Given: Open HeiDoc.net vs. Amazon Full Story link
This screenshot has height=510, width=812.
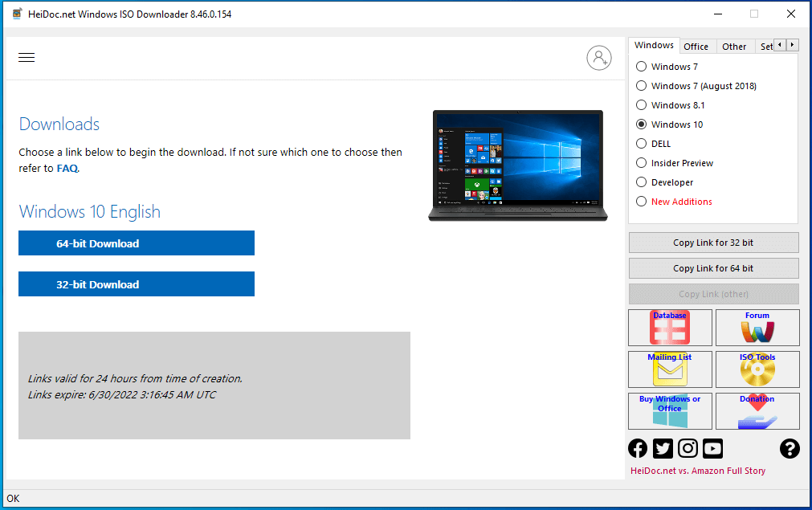Looking at the screenshot, I should 698,471.
